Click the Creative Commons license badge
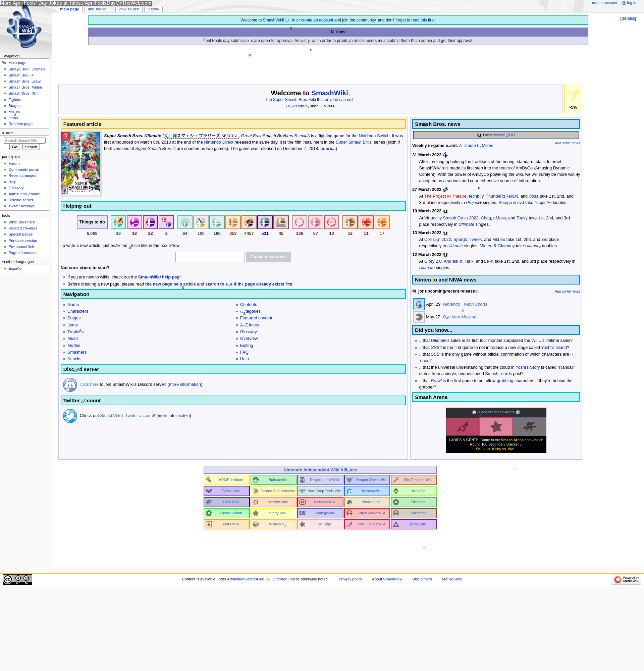Image resolution: width=644 pixels, height=671 pixels. pyautogui.click(x=17, y=579)
